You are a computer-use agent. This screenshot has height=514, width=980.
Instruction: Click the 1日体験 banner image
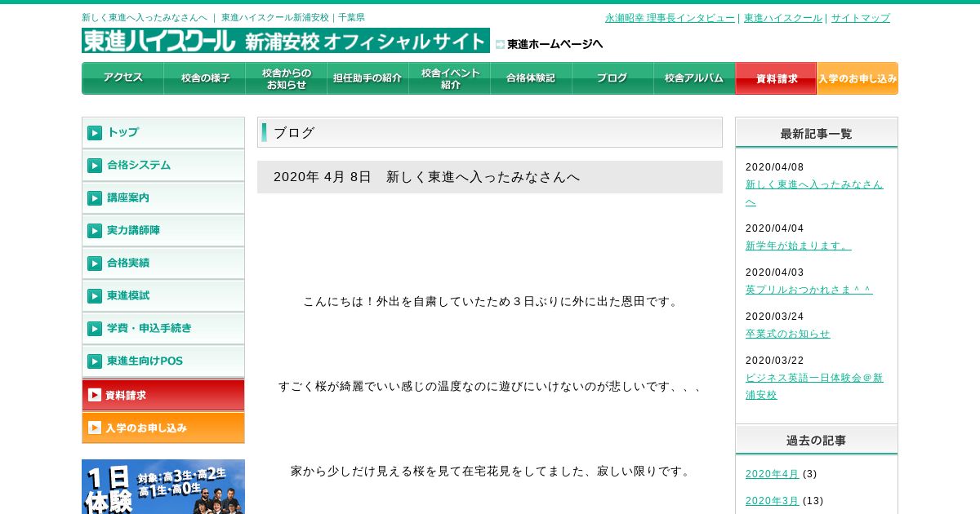coord(163,487)
